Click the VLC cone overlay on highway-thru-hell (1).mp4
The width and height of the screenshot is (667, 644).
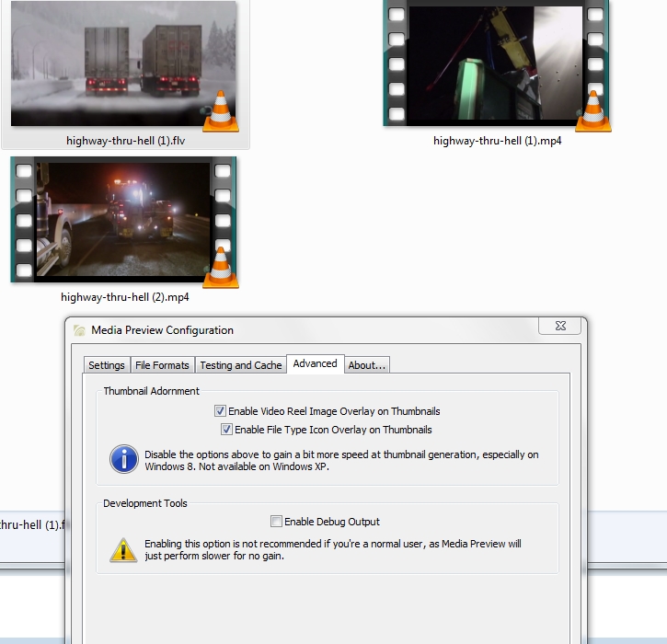click(593, 111)
